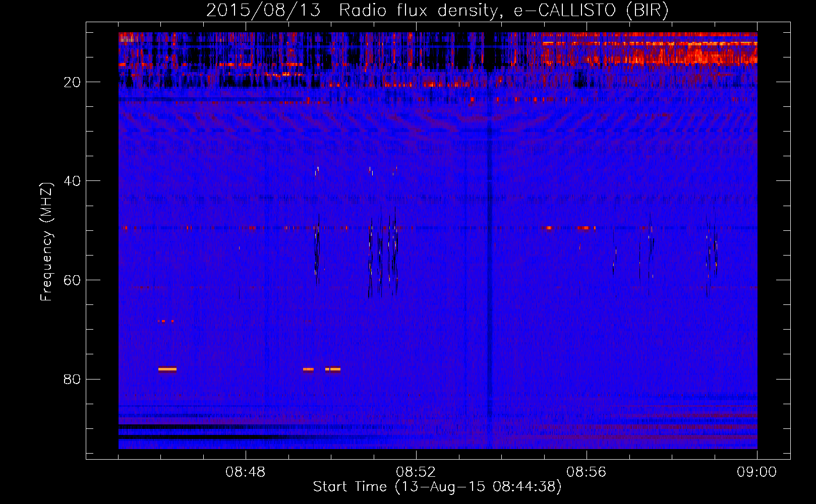Click the 40 MHz frequency tick label
This screenshot has height=504, width=816.
click(72, 181)
